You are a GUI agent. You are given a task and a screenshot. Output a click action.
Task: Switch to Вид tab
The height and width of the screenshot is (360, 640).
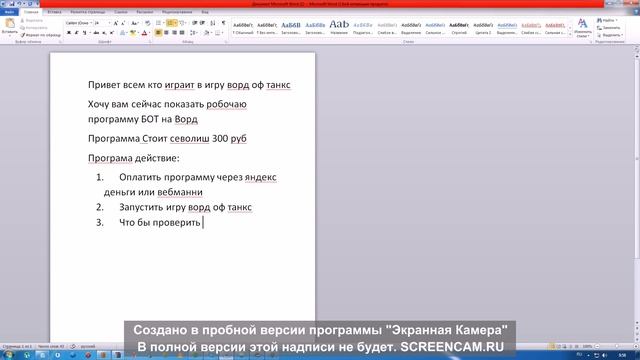[x=205, y=12]
